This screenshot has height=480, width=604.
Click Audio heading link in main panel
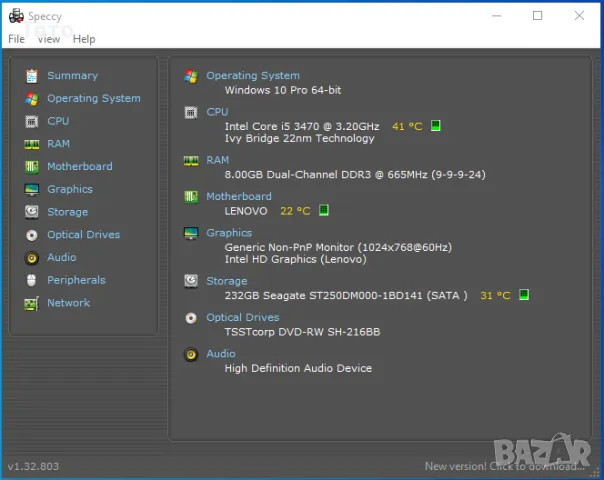click(x=221, y=354)
